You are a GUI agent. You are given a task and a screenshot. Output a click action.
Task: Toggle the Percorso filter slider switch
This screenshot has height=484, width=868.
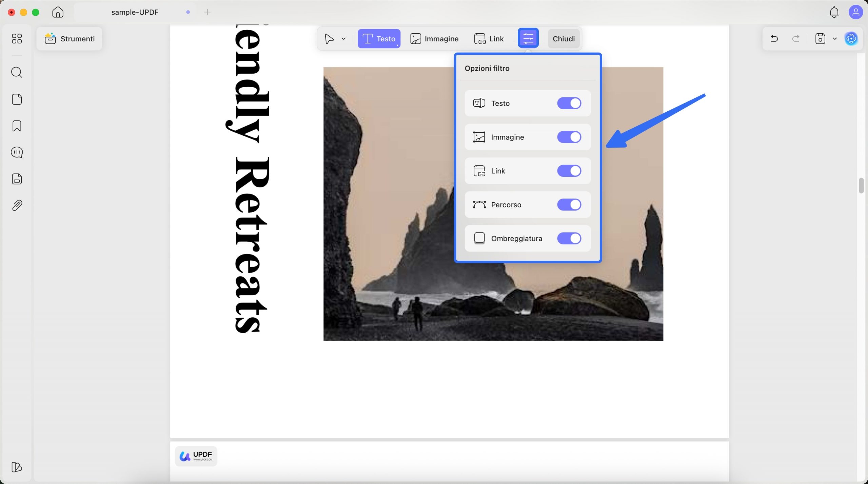point(569,204)
